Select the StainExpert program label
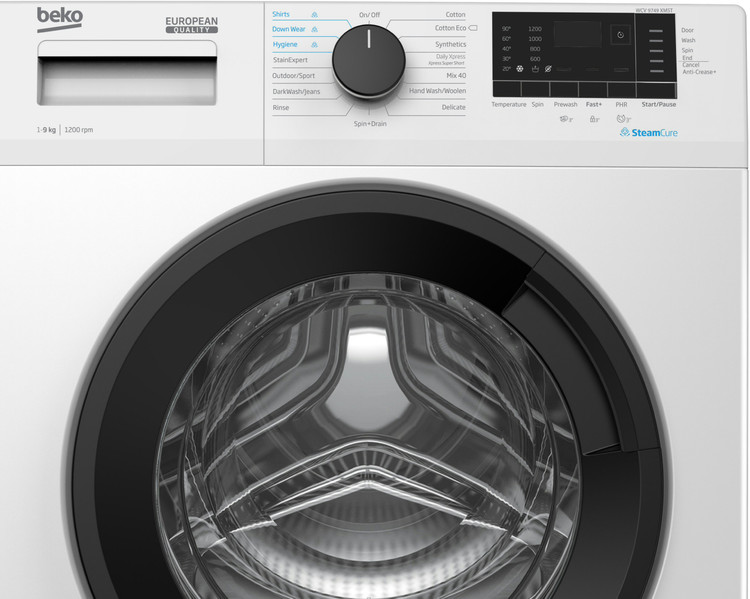 [x=290, y=60]
